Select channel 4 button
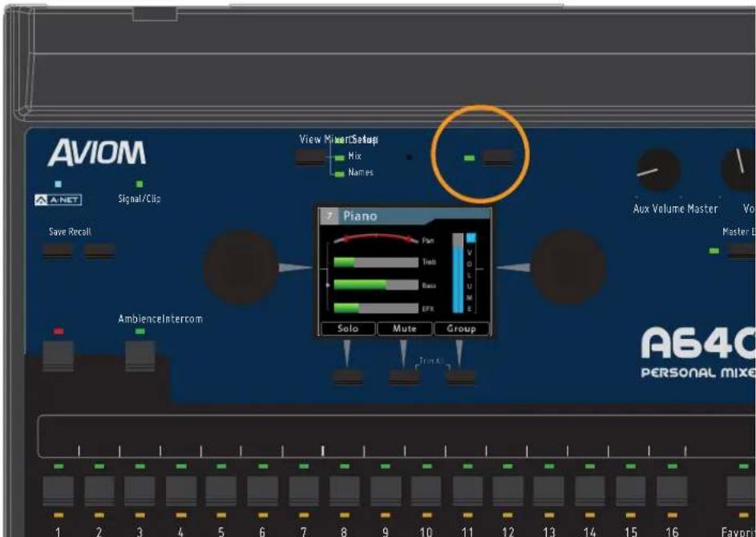Viewport: 756px width, 537px height. (x=181, y=491)
